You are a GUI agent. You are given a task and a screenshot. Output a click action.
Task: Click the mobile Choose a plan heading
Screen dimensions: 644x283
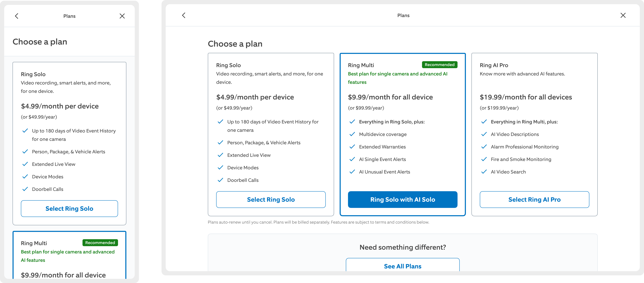tap(40, 42)
